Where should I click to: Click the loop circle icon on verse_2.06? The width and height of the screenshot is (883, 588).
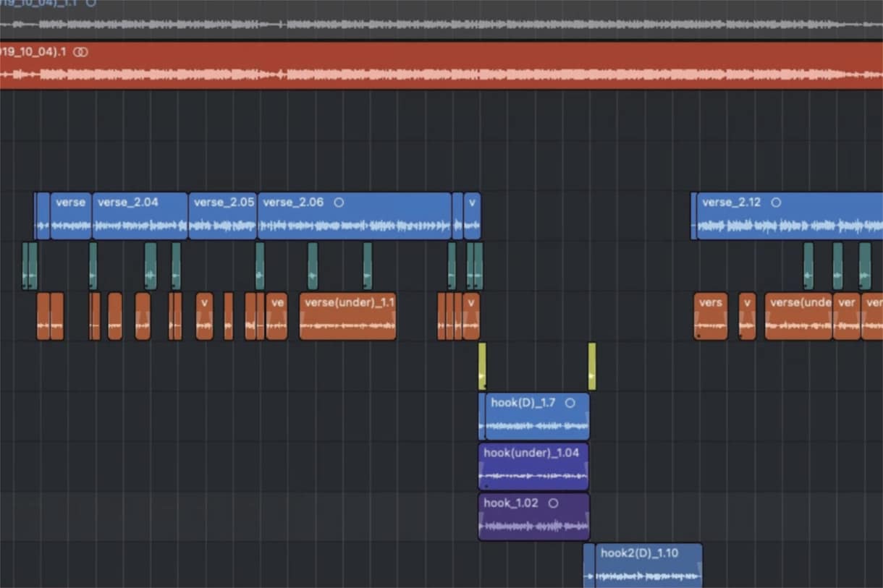[338, 203]
